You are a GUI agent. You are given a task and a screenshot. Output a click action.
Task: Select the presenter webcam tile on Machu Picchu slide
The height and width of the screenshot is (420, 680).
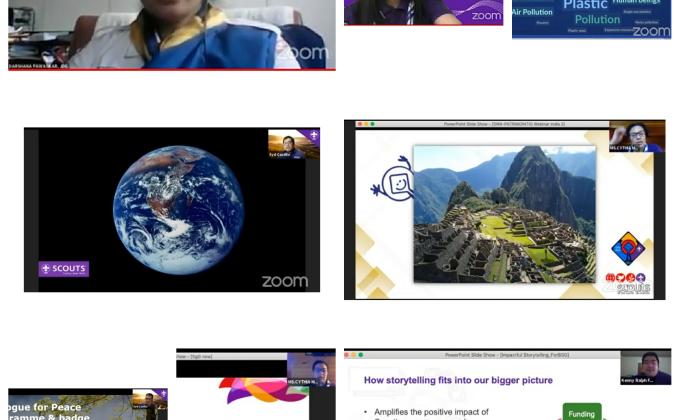coord(637,137)
